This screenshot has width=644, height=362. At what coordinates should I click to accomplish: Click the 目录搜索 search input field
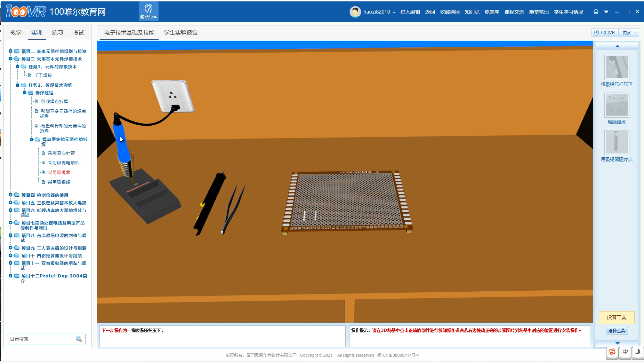pyautogui.click(x=42, y=339)
